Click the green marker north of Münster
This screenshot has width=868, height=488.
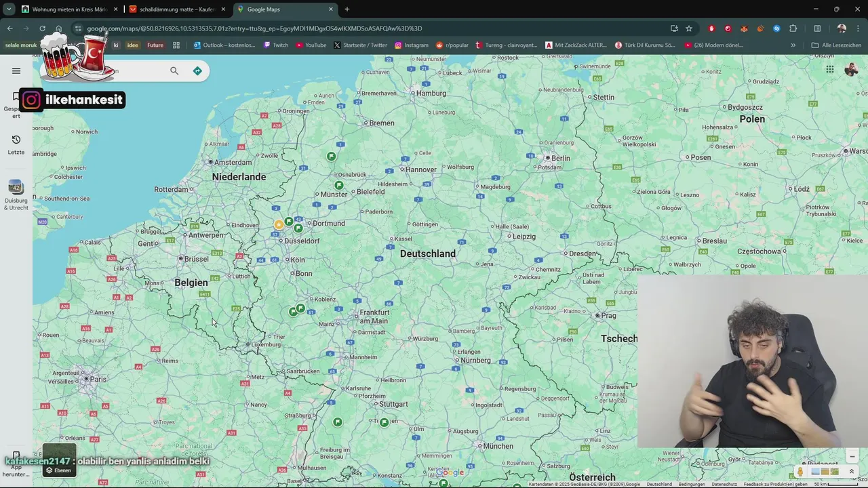pyautogui.click(x=338, y=185)
